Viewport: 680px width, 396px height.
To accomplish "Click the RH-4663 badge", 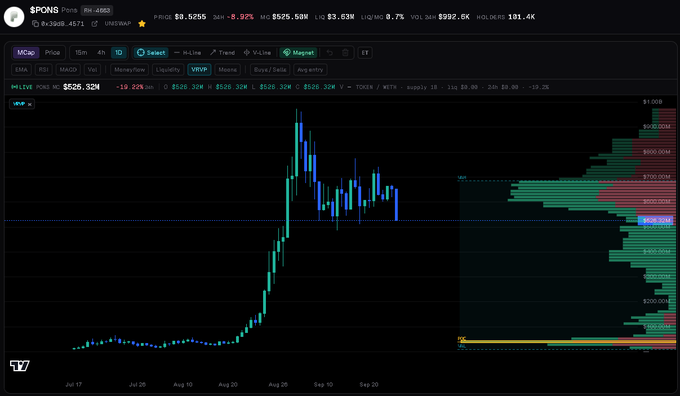I will click(97, 10).
